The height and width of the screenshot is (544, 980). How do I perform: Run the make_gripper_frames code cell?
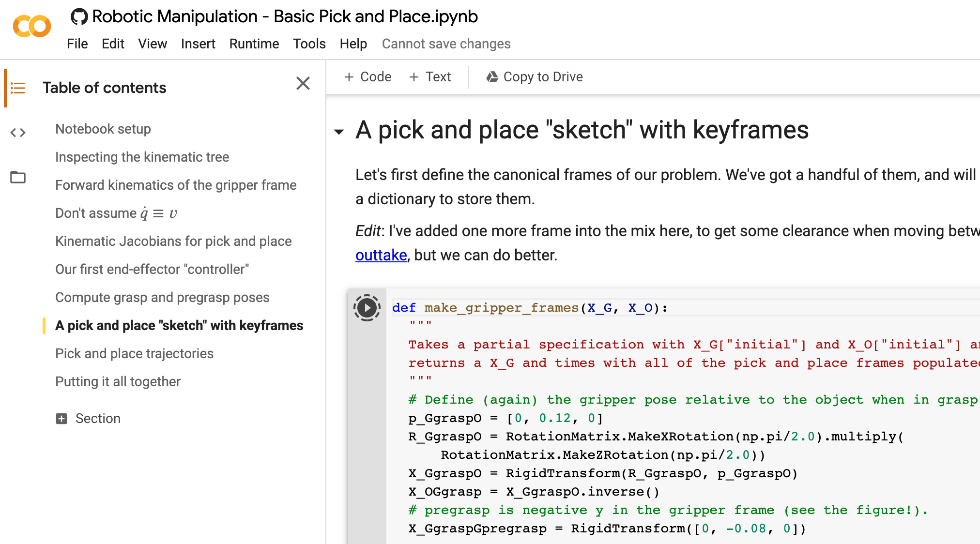click(367, 308)
